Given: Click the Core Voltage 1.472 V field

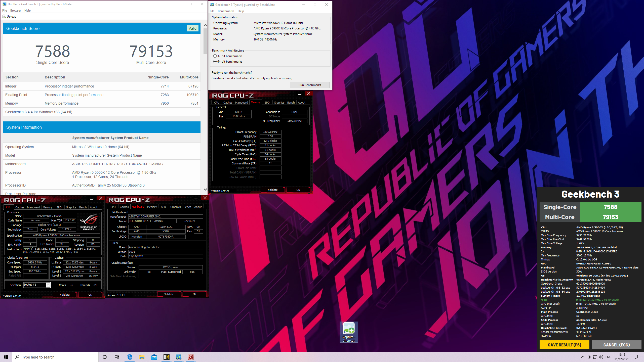Looking at the screenshot, I should [x=67, y=229].
